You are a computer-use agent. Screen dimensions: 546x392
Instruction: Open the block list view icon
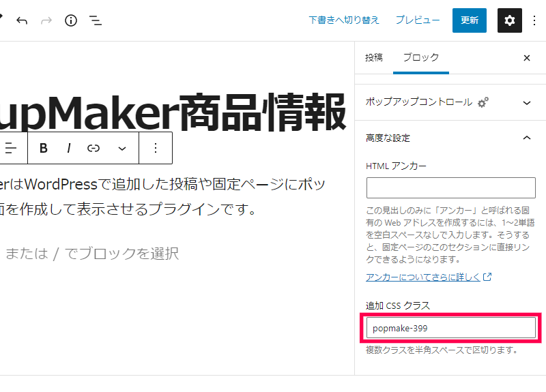(x=96, y=20)
